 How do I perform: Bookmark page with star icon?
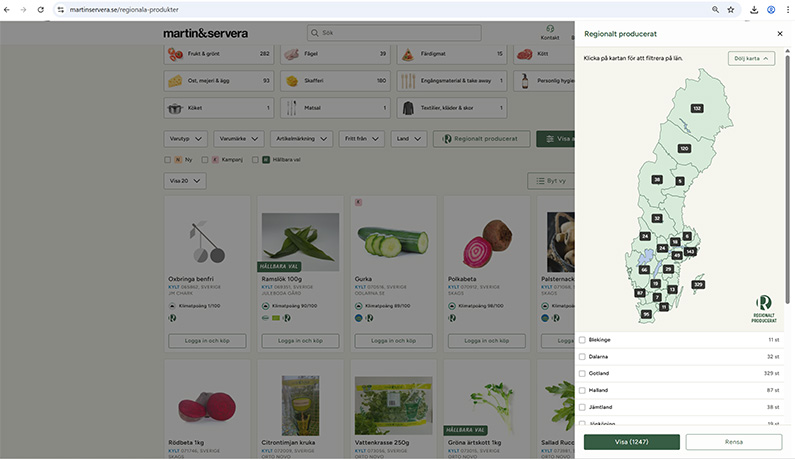(x=731, y=10)
